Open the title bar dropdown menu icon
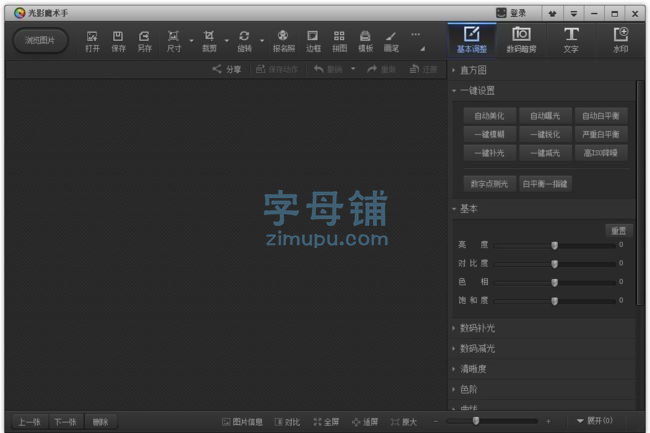Image resolution: width=650 pixels, height=433 pixels. point(573,14)
